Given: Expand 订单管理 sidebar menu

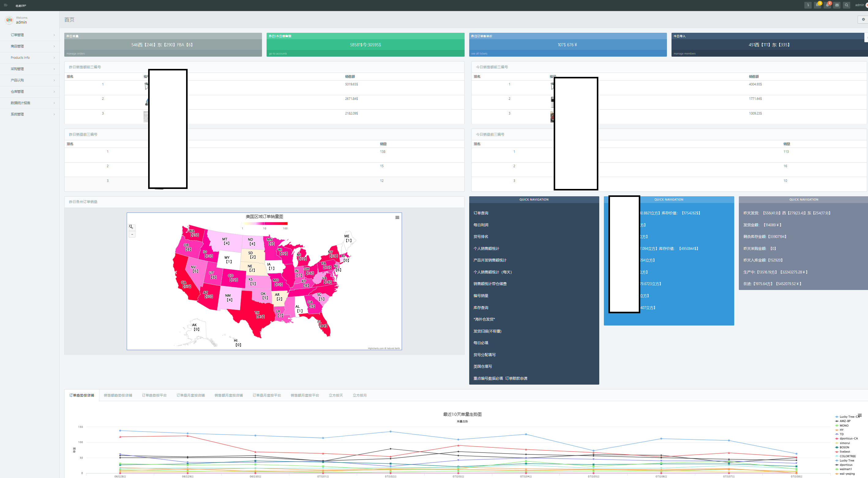Looking at the screenshot, I should (30, 35).
